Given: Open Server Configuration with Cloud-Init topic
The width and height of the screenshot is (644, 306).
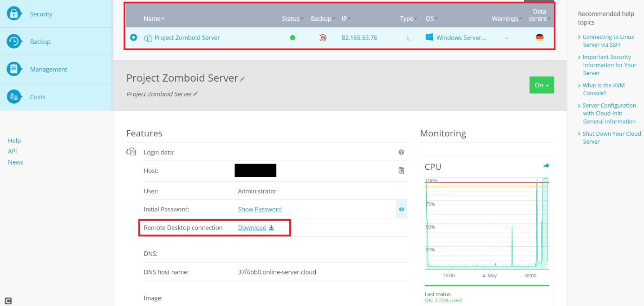Looking at the screenshot, I should click(609, 114).
